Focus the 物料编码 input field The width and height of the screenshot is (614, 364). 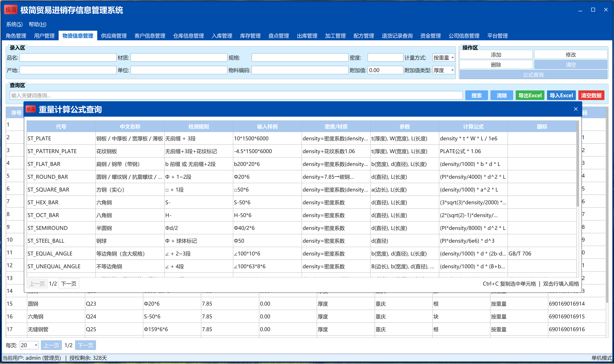[x=300, y=70]
